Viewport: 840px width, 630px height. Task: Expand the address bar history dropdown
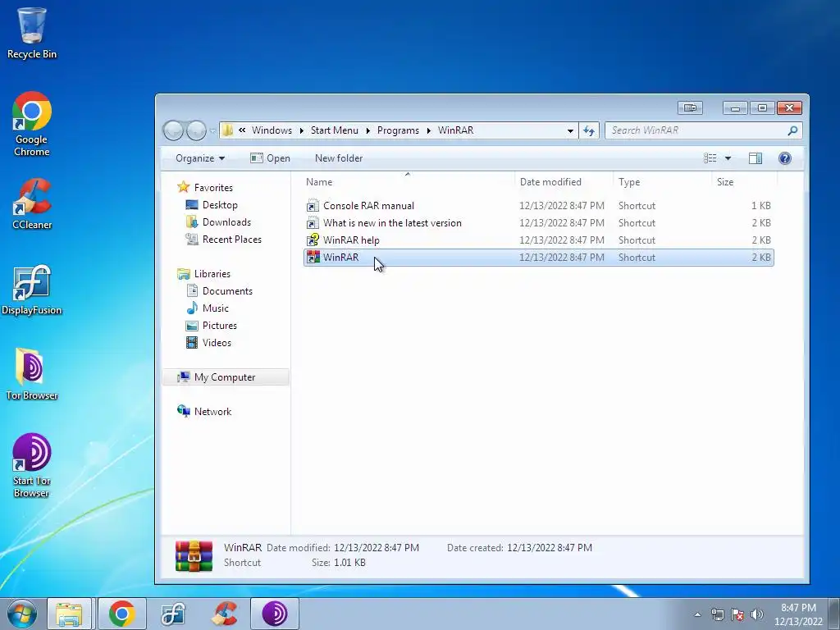click(570, 130)
